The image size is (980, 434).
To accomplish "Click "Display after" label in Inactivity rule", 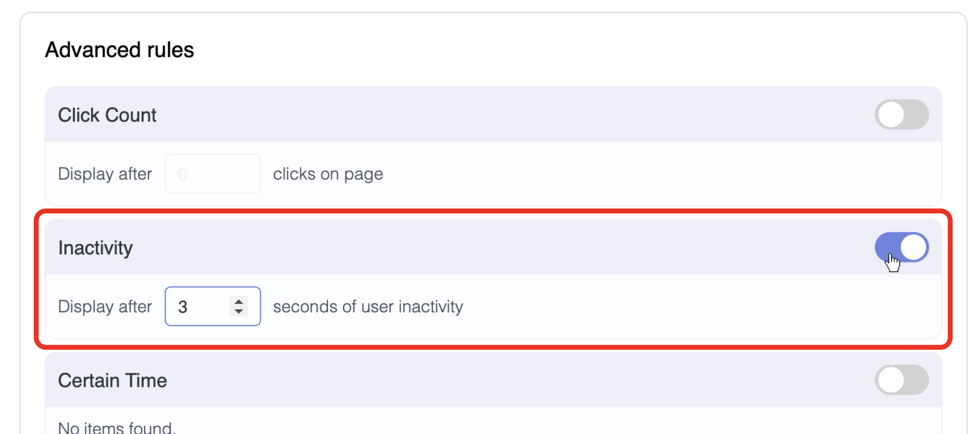I will click(105, 307).
